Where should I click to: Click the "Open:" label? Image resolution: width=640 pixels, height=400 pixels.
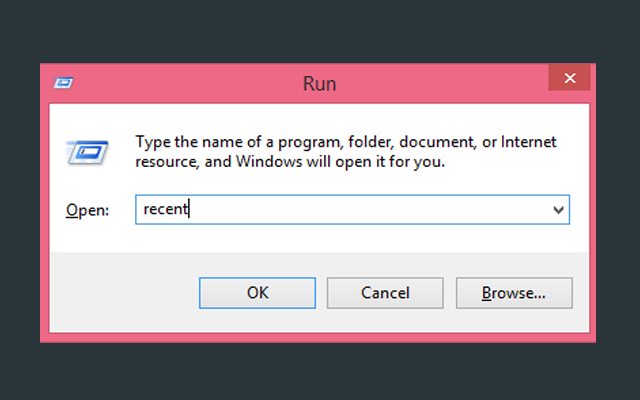click(87, 210)
